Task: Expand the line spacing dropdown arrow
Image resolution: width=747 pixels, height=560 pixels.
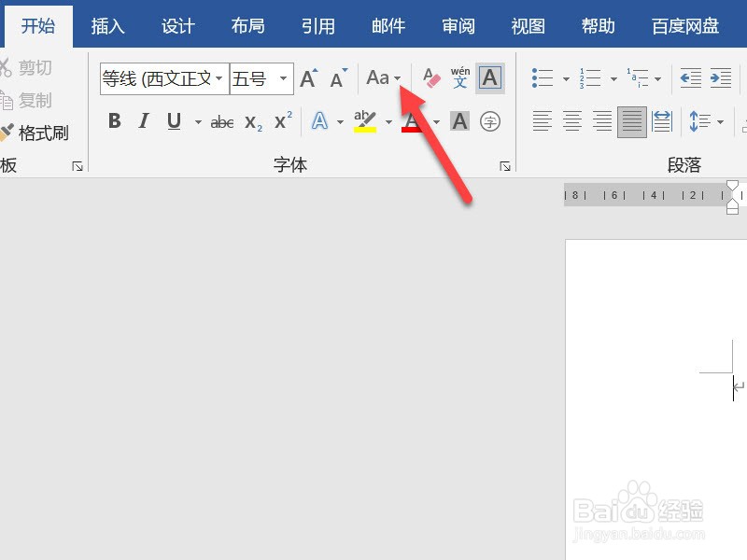Action: tap(720, 122)
